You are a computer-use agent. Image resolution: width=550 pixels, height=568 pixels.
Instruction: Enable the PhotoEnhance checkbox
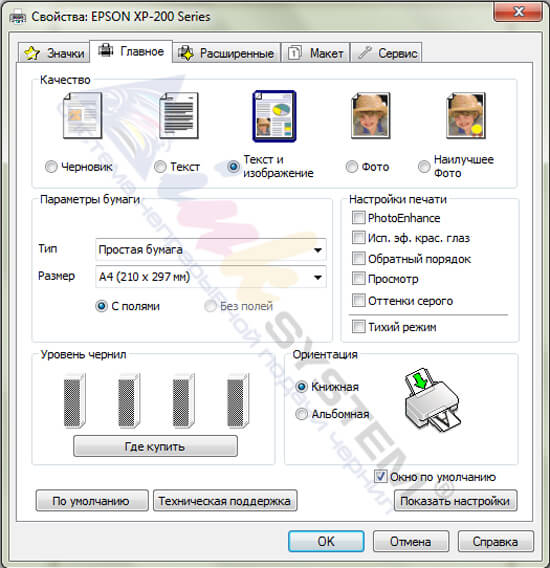(358, 218)
